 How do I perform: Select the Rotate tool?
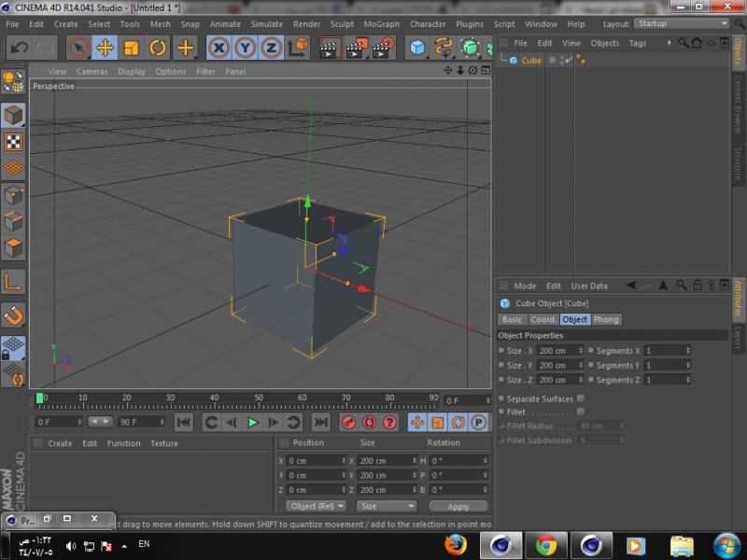coord(159,48)
